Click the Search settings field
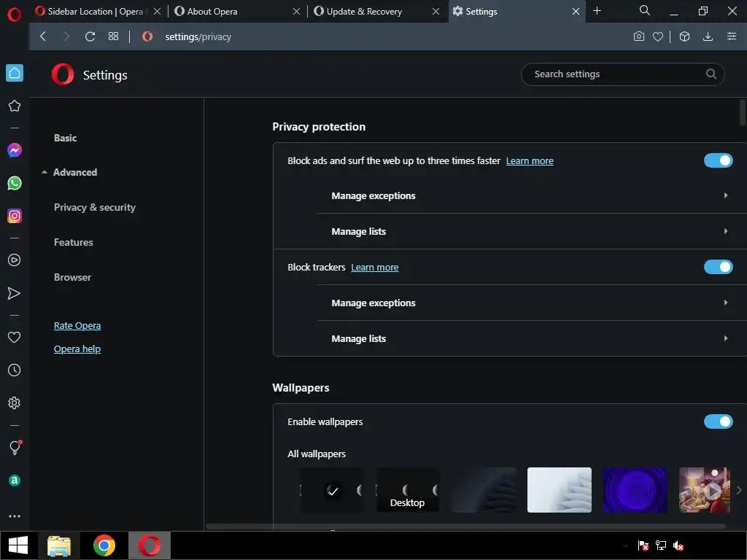Image resolution: width=747 pixels, height=560 pixels. click(623, 74)
